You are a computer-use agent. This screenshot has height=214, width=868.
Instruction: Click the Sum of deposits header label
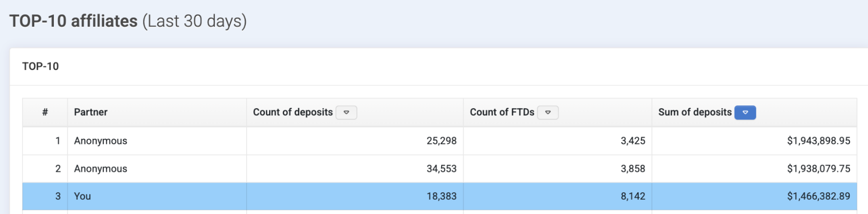[x=695, y=112]
